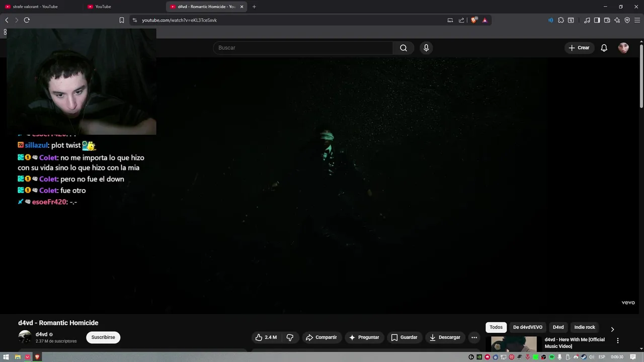
Task: Open system volume speaker icon
Action: 591,357
